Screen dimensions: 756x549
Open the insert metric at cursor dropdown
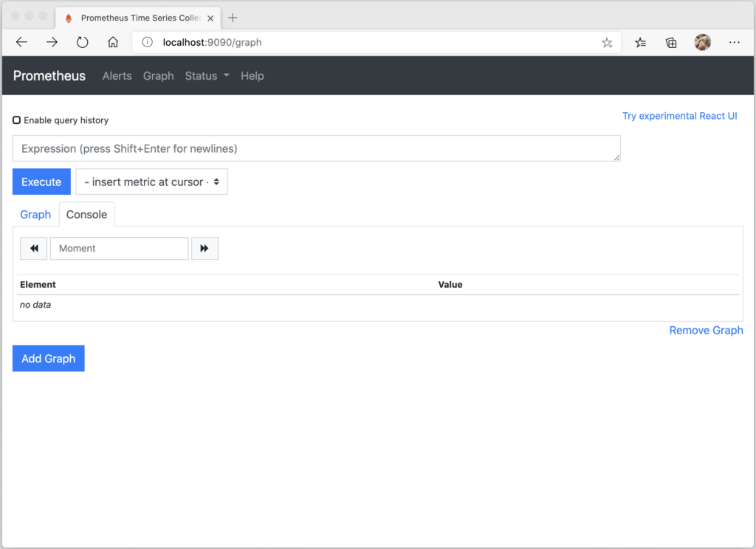[151, 182]
